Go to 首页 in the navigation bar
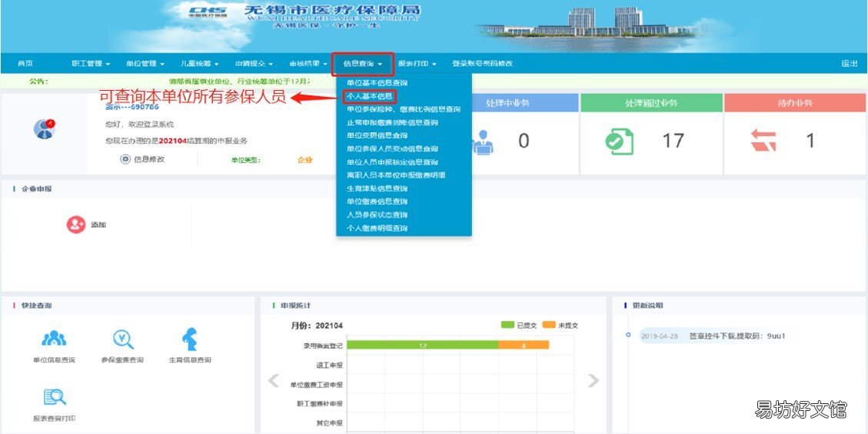This screenshot has width=868, height=434. point(25,64)
